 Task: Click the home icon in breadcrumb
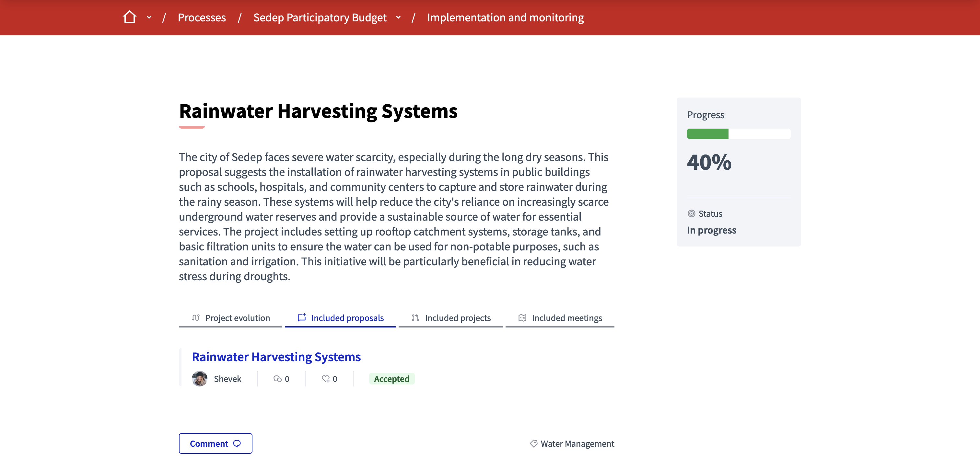(129, 17)
